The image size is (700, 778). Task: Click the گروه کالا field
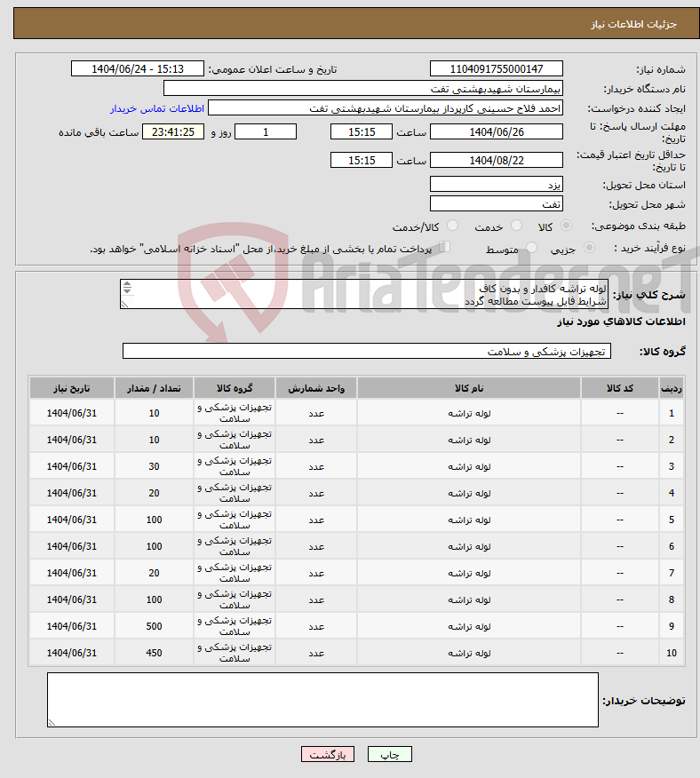pos(367,351)
